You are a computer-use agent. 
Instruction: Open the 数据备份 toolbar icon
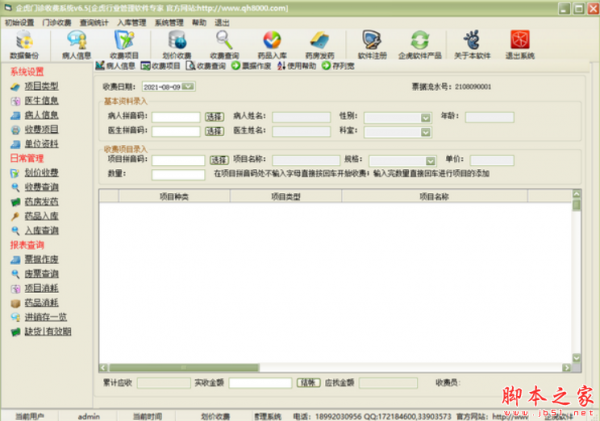click(x=24, y=45)
